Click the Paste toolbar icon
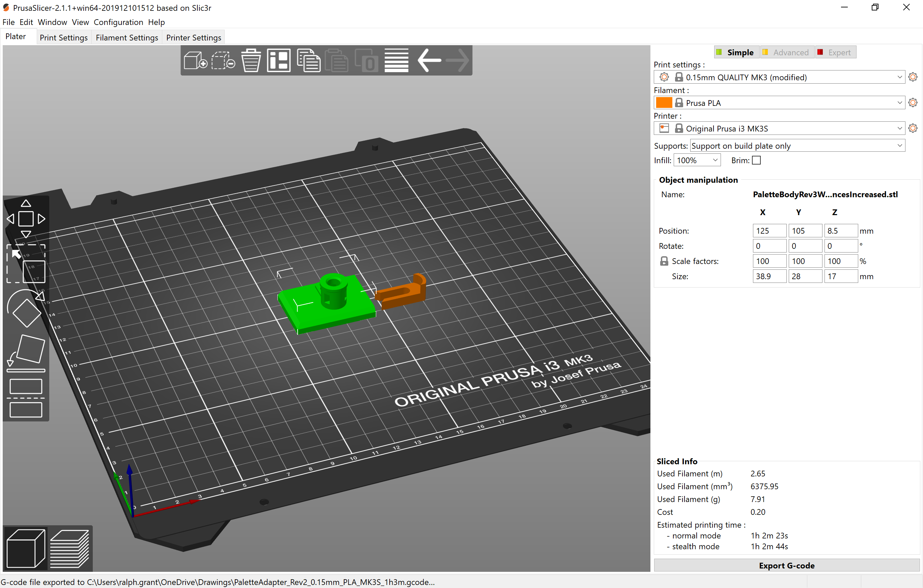 coord(337,60)
